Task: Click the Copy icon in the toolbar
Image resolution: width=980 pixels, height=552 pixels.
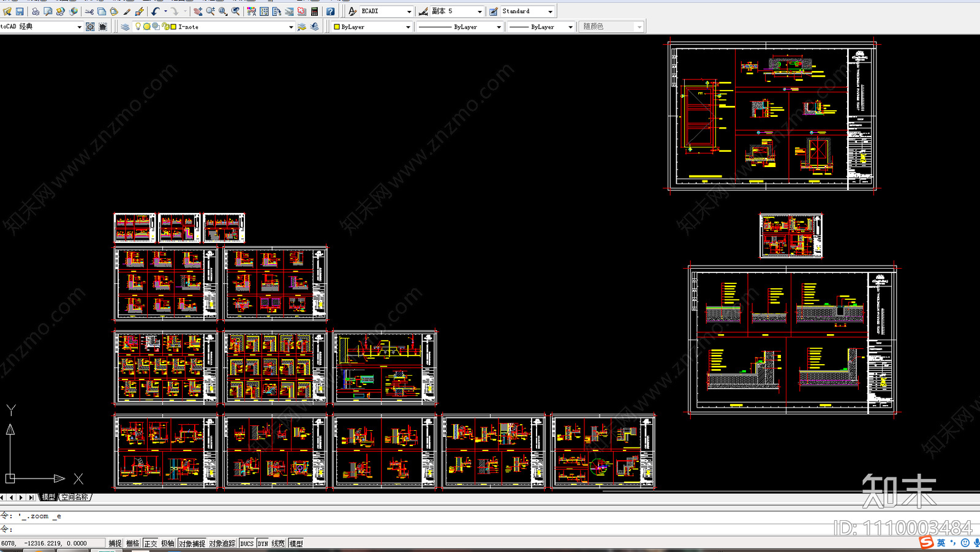Action: tap(102, 11)
